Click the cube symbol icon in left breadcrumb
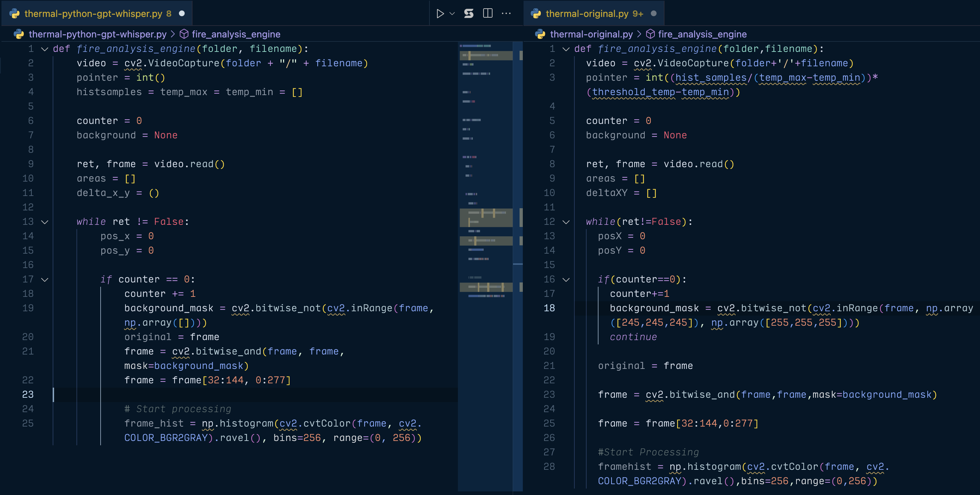 click(184, 34)
